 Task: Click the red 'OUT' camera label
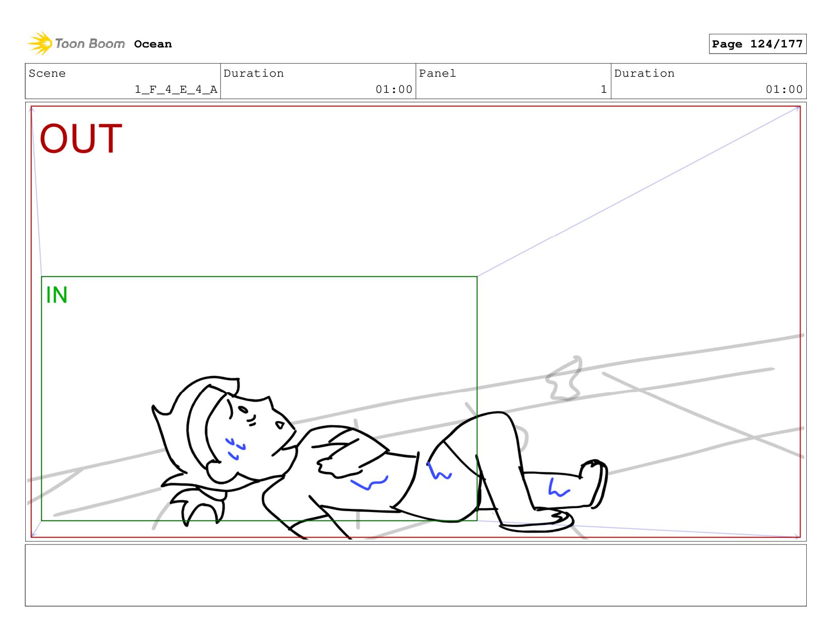[x=81, y=138]
